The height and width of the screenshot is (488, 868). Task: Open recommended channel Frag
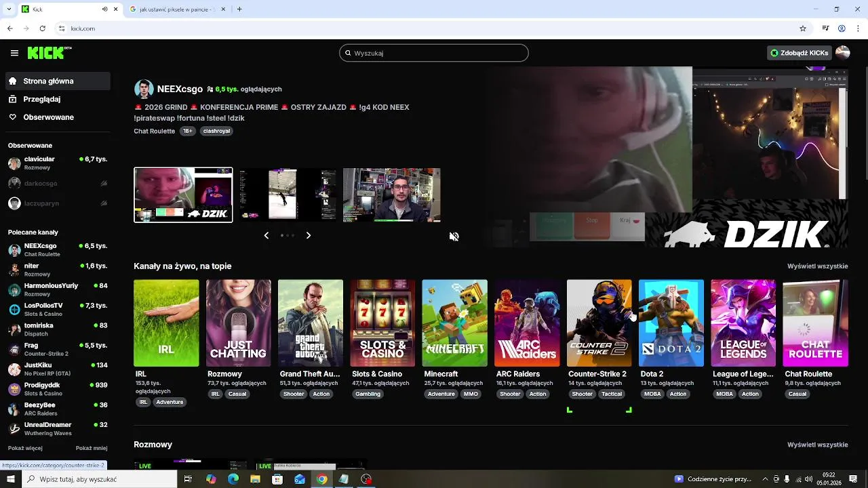(x=58, y=350)
